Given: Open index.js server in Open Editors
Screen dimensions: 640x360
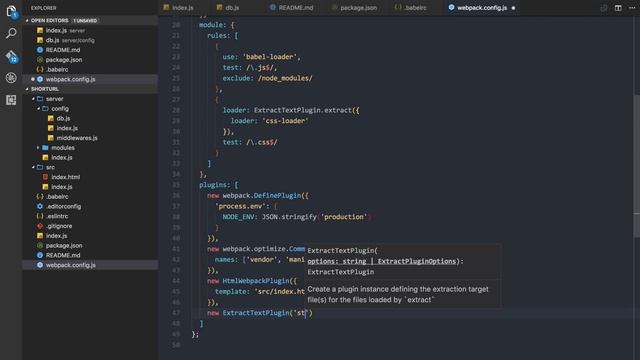Looking at the screenshot, I should (x=90, y=30).
